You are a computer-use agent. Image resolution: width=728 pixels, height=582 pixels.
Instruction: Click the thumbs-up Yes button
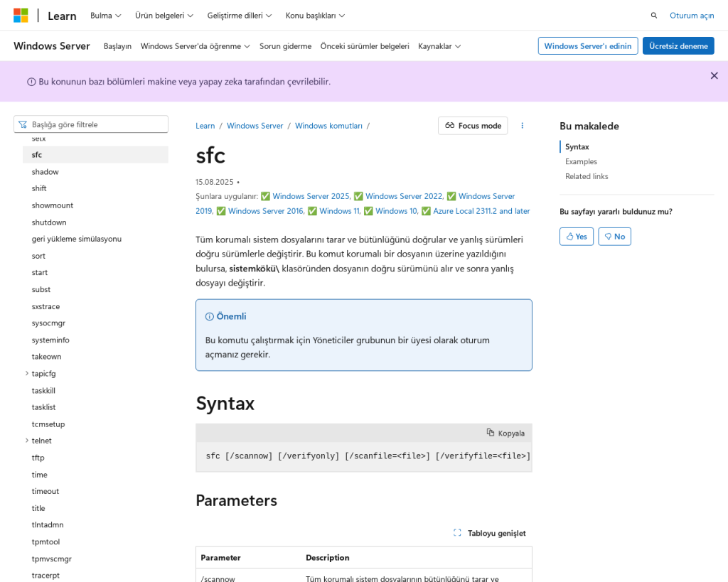(x=576, y=237)
